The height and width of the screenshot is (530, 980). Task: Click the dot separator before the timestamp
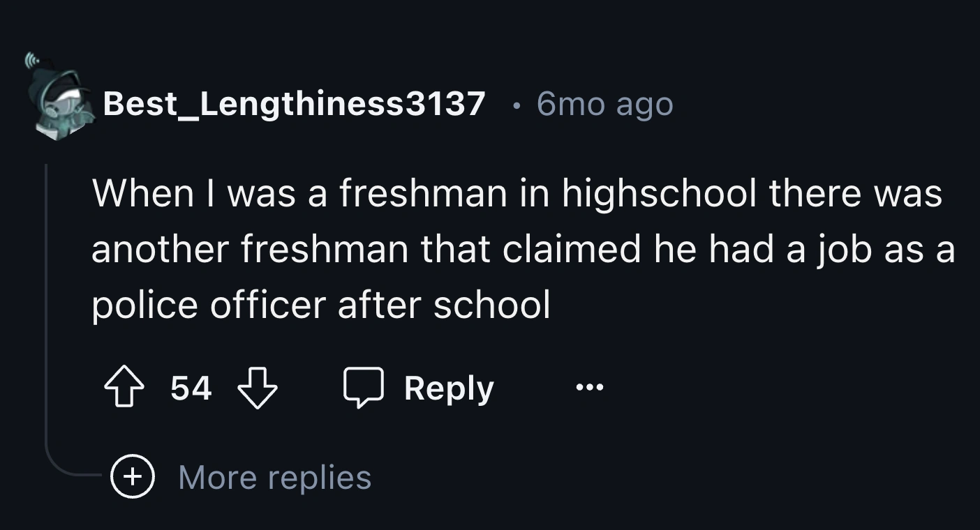[515, 105]
